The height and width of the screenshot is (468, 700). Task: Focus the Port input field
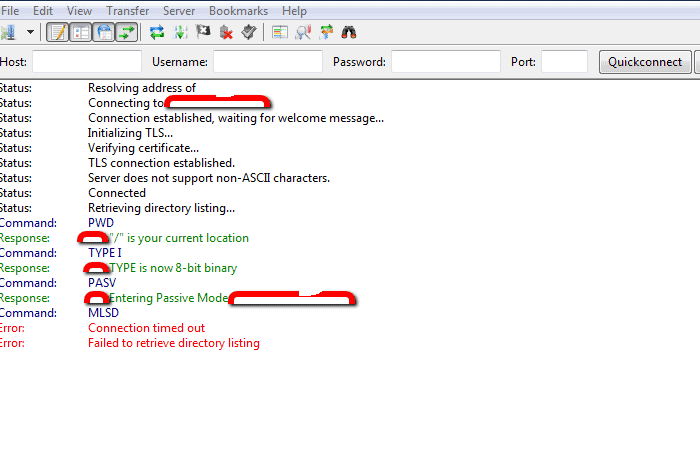tap(564, 62)
